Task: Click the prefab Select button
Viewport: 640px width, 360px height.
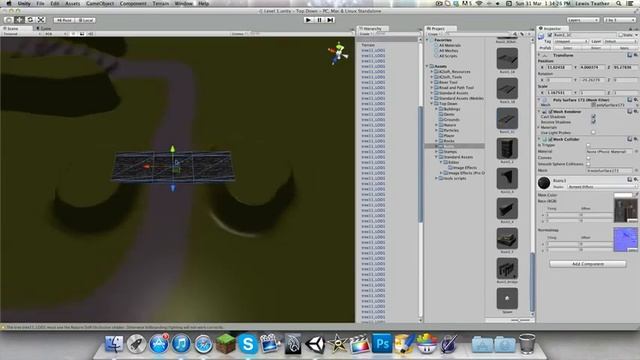Action: [568, 48]
